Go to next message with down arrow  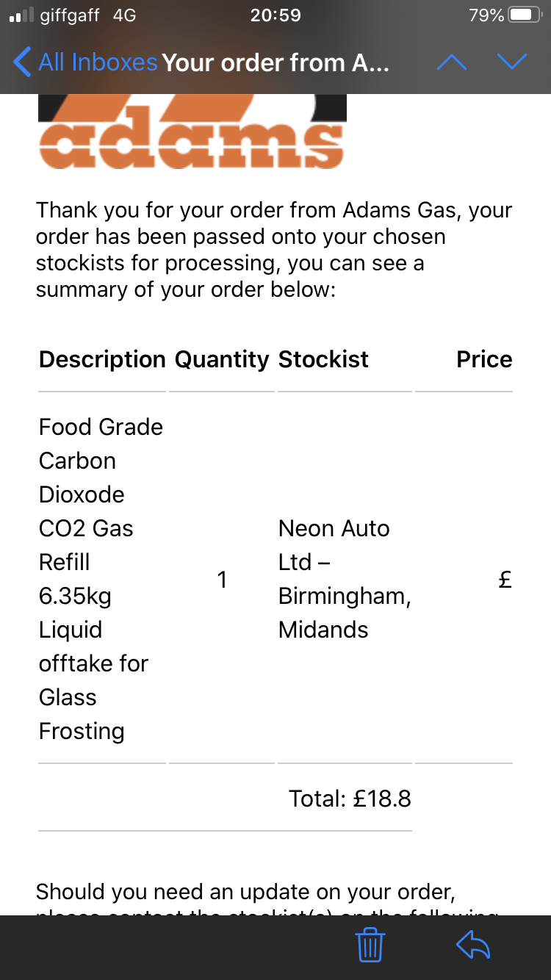pos(512,62)
